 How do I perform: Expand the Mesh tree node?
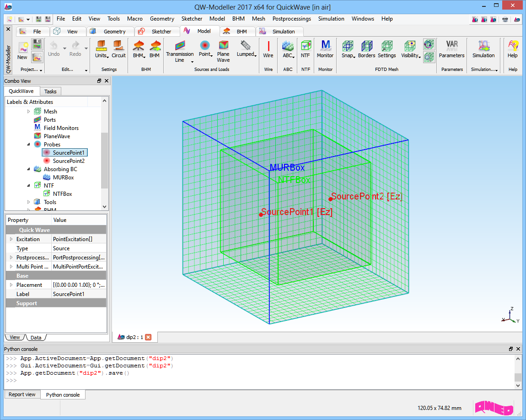pyautogui.click(x=28, y=111)
